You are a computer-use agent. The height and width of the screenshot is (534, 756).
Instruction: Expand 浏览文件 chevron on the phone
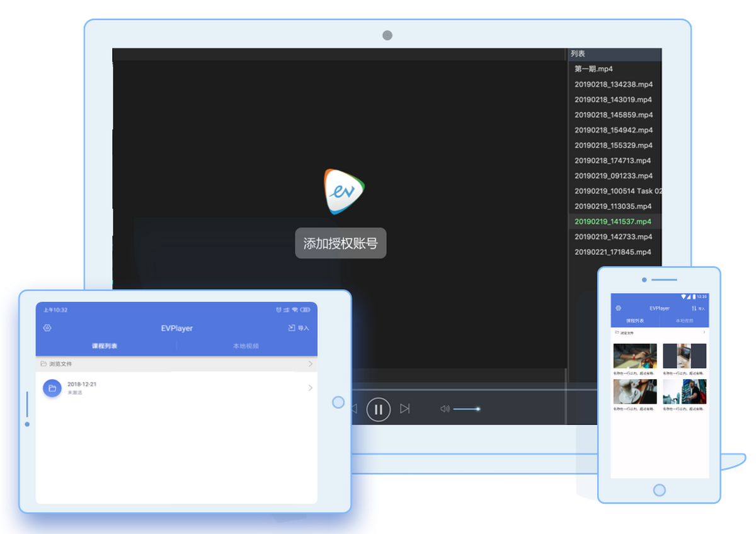click(704, 332)
